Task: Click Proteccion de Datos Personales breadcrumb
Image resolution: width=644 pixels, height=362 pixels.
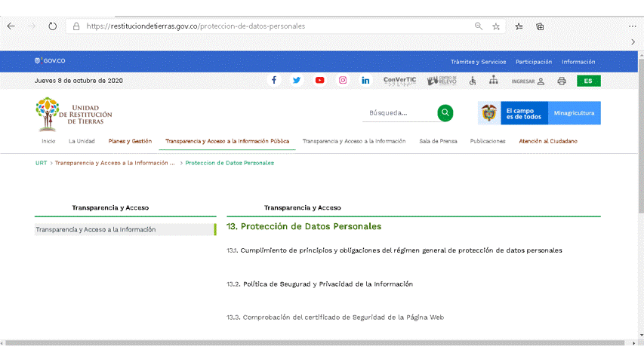Action: (230, 163)
